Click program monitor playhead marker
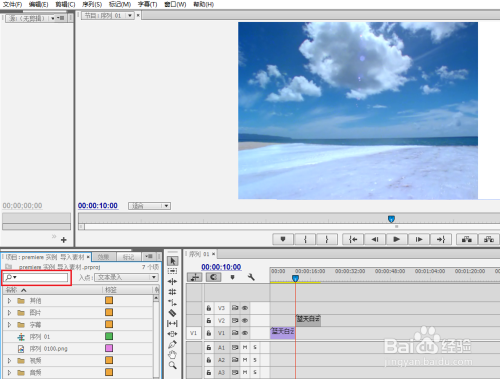Screen dimensions: 500x379 coord(391,219)
